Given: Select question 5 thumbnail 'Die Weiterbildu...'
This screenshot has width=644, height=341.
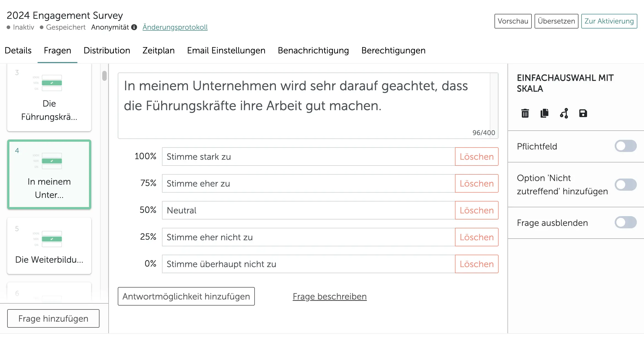Looking at the screenshot, I should [49, 246].
